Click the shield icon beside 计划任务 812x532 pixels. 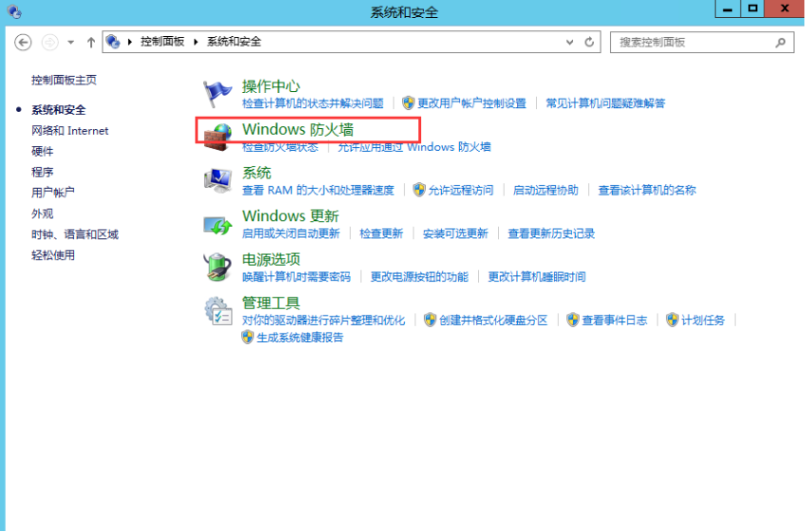click(673, 320)
